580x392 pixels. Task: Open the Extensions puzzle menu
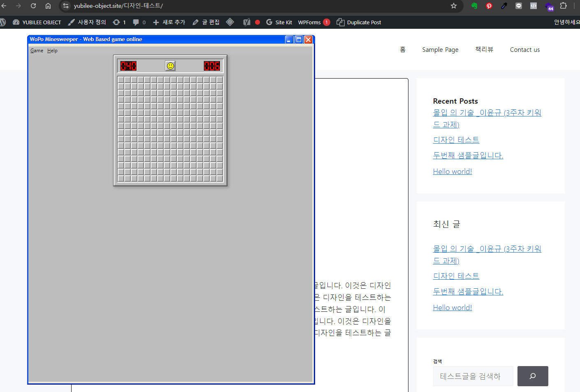point(564,6)
